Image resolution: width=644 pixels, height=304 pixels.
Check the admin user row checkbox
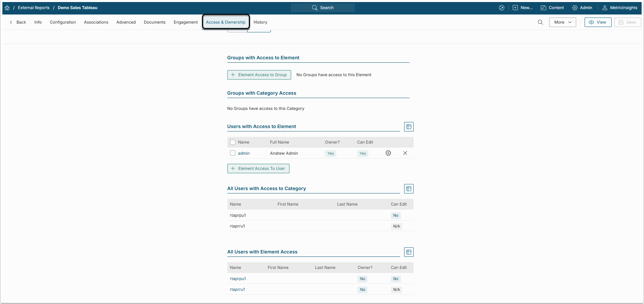click(233, 153)
